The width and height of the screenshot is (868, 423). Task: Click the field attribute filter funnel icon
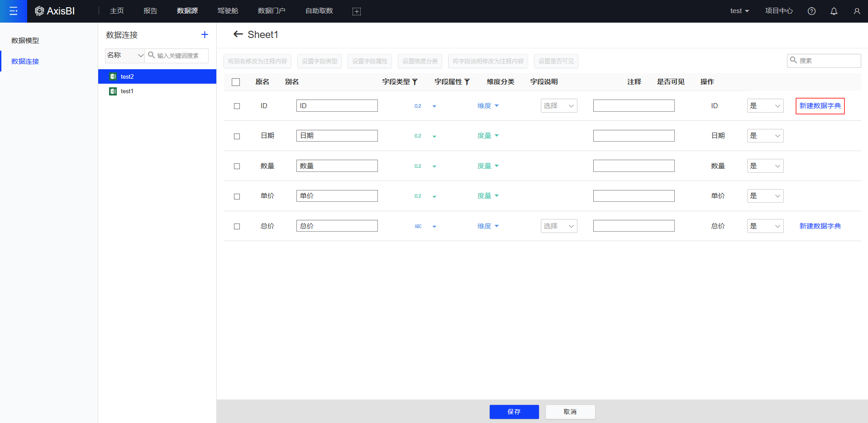pos(467,82)
